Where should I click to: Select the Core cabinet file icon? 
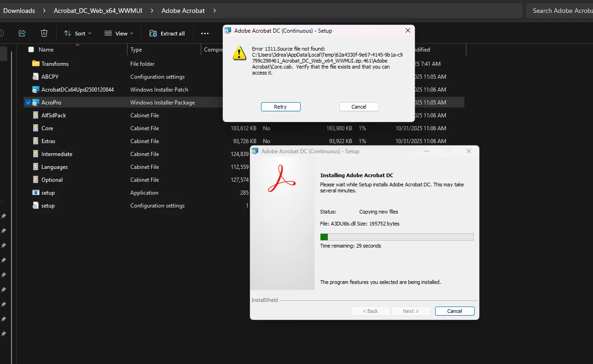[x=36, y=128]
